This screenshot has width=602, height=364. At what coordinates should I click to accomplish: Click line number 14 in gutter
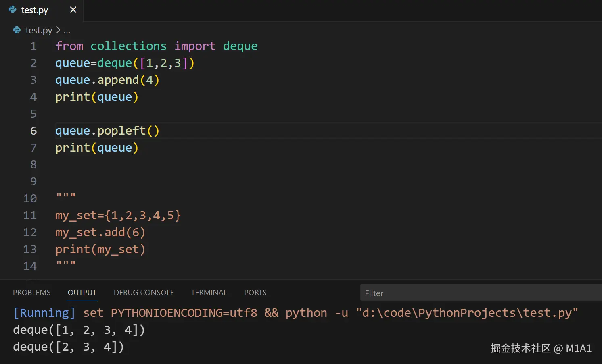(30, 266)
